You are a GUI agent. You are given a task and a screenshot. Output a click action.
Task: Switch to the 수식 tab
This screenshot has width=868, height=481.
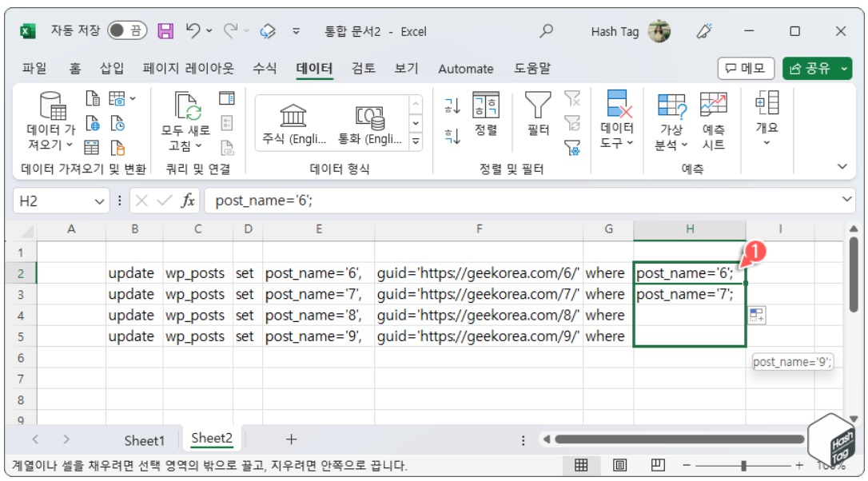(265, 69)
